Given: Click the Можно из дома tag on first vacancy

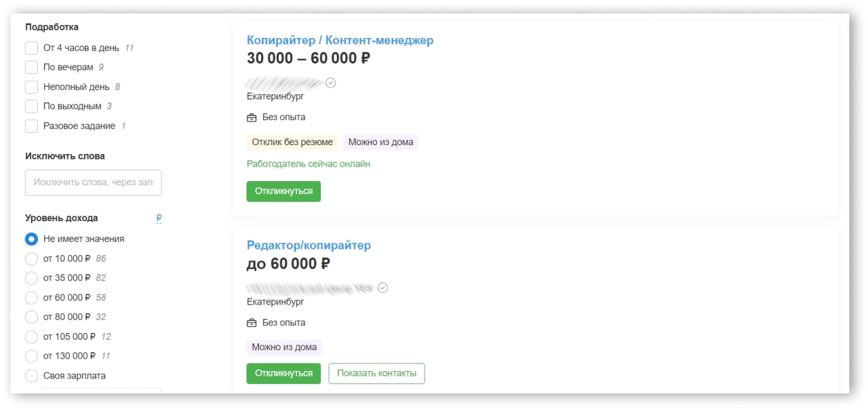Looking at the screenshot, I should [x=381, y=142].
